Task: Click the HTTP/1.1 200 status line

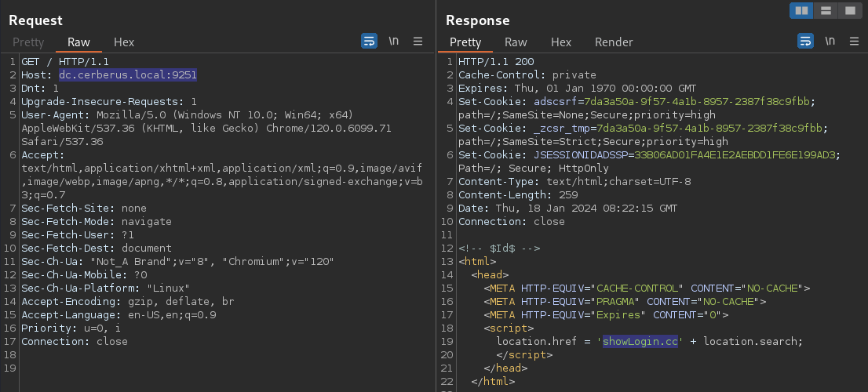Action: click(496, 61)
